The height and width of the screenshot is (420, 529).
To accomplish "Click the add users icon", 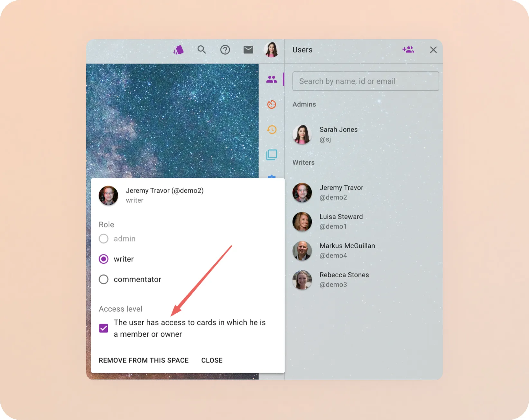I will point(408,50).
